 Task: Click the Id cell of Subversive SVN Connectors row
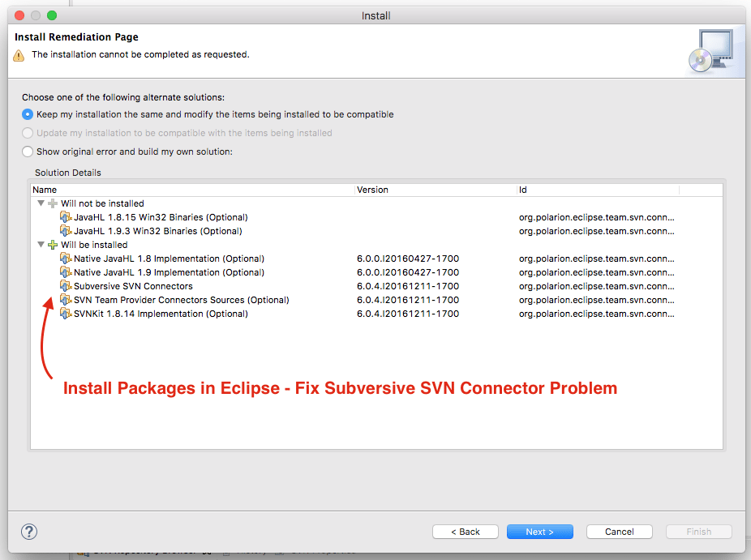[597, 286]
